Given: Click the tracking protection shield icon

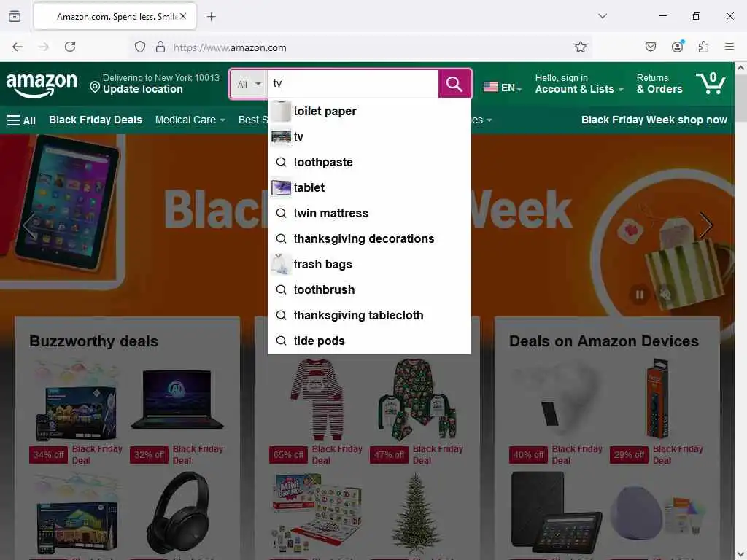Looking at the screenshot, I should (139, 47).
